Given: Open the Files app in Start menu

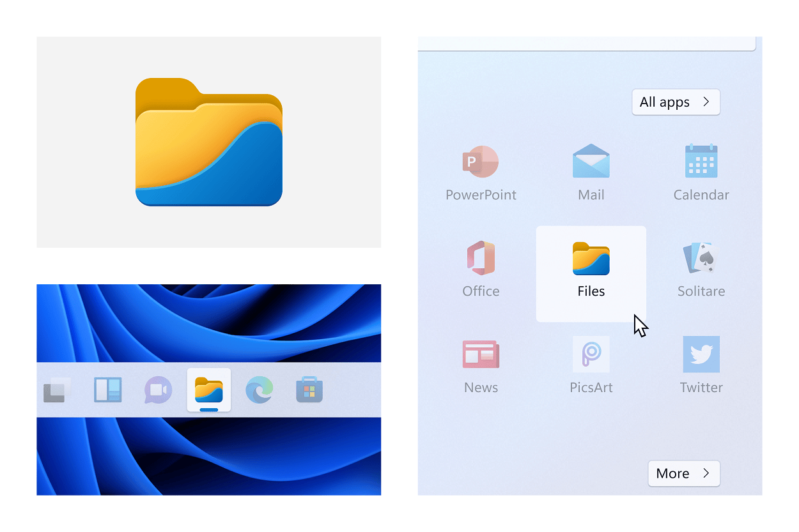Looking at the screenshot, I should pos(591,274).
